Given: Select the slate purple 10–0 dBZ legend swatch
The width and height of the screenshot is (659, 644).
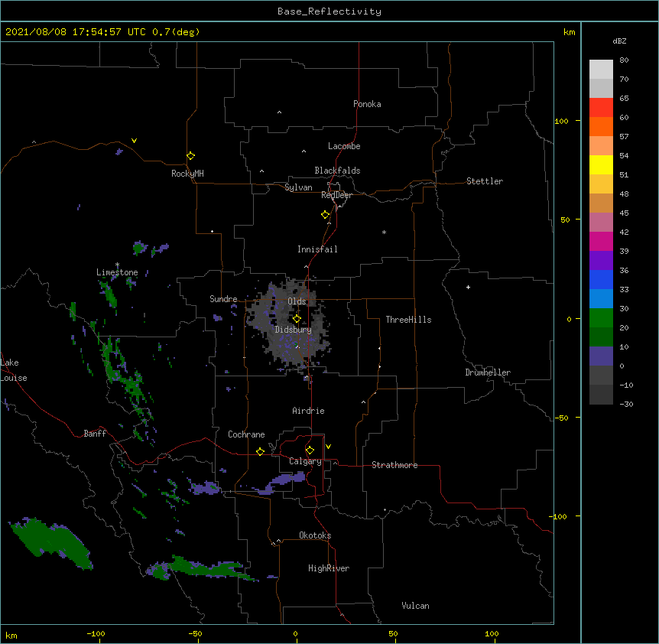Looking at the screenshot, I should 601,356.
